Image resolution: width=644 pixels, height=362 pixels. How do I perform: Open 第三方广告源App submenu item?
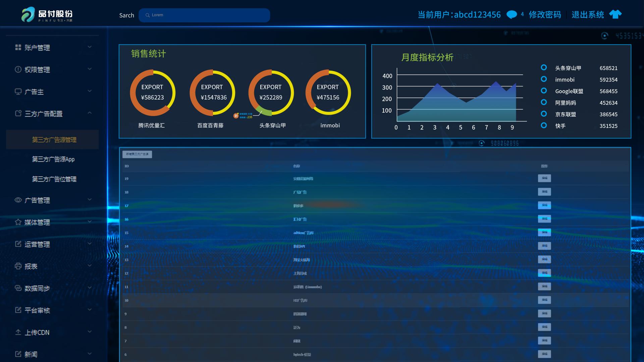click(x=53, y=159)
